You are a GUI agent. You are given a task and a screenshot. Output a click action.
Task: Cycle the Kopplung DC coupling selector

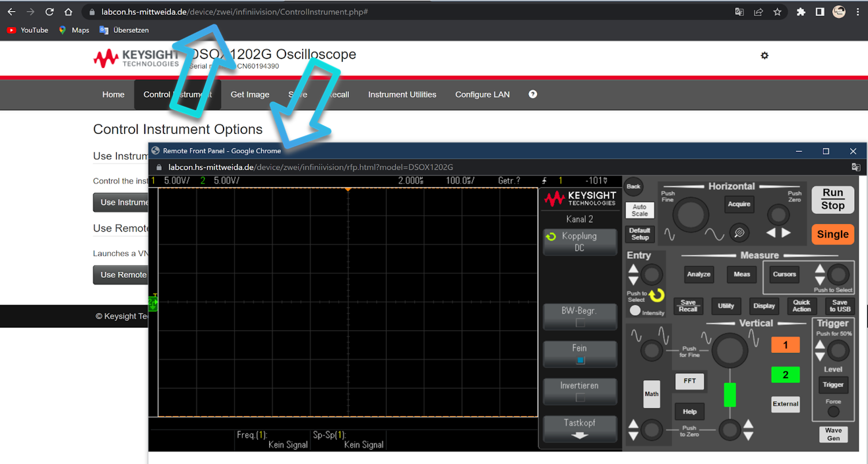[x=580, y=241]
